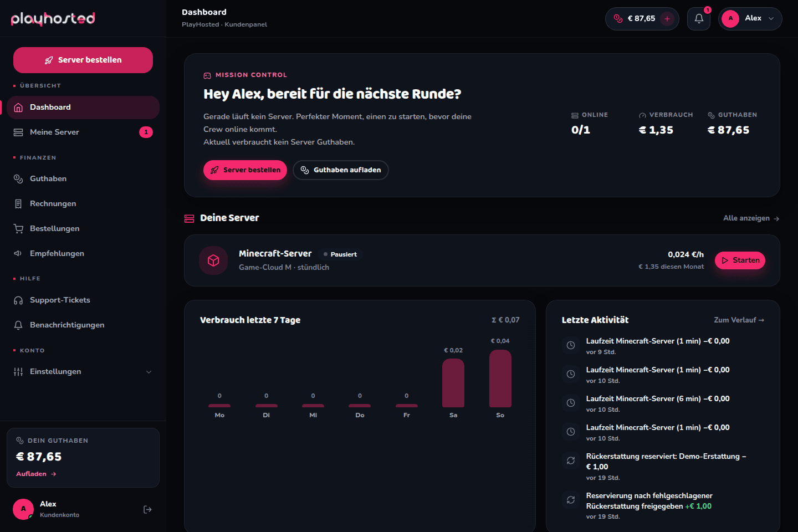Click the Dashboard home icon
Image resolution: width=798 pixels, height=532 pixels.
(18, 108)
